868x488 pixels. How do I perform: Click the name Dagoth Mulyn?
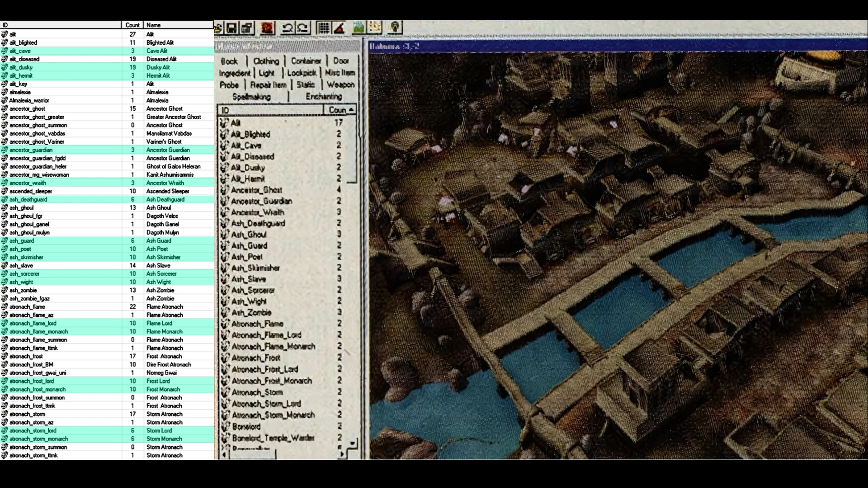coord(162,233)
